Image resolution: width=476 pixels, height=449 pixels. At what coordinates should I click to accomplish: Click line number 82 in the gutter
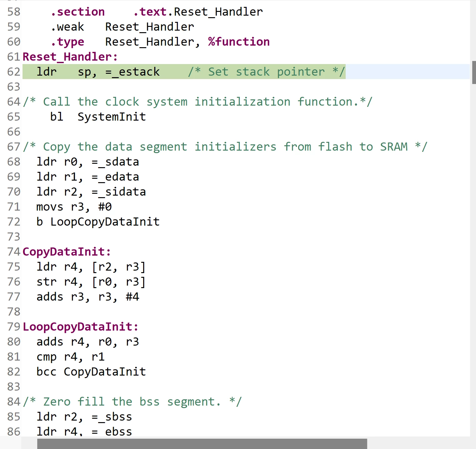(x=14, y=372)
